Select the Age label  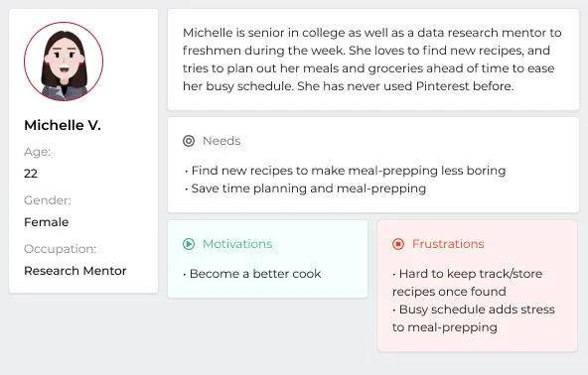[x=37, y=152]
